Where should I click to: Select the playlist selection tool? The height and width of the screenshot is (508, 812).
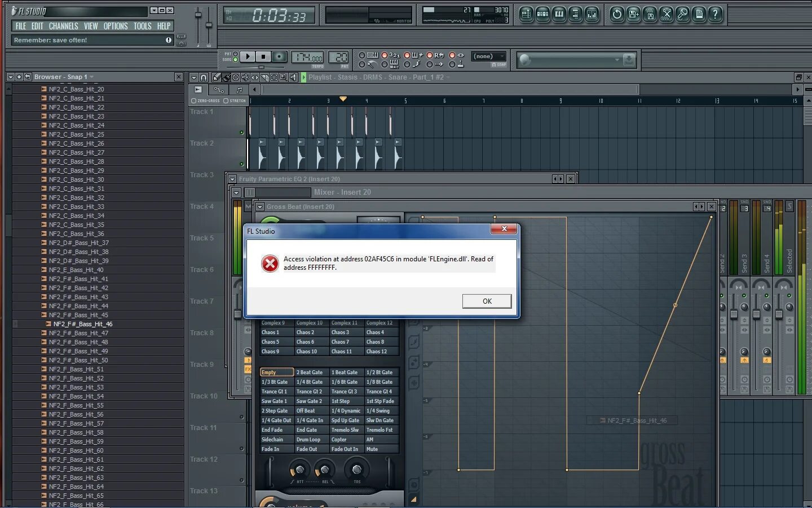coord(274,77)
